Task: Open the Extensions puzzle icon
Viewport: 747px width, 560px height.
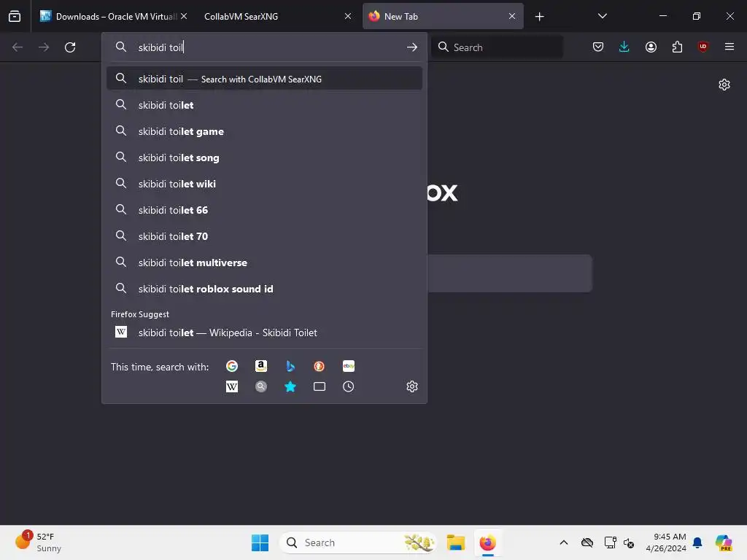Action: point(677,47)
